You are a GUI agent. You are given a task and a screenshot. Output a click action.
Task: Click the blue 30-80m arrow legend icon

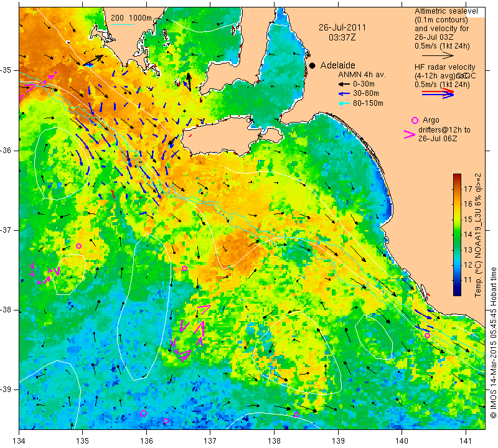344,94
